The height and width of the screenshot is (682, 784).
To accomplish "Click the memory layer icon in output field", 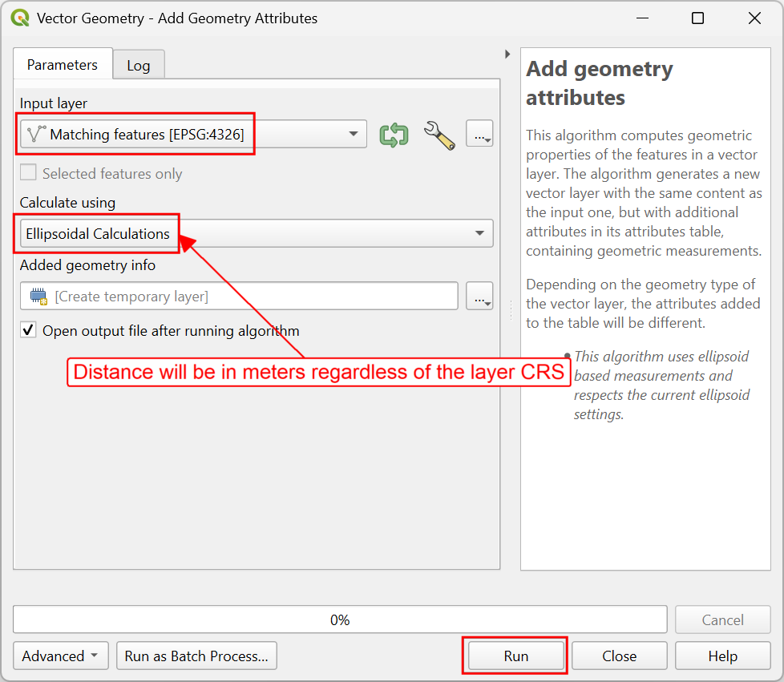I will click(x=38, y=296).
